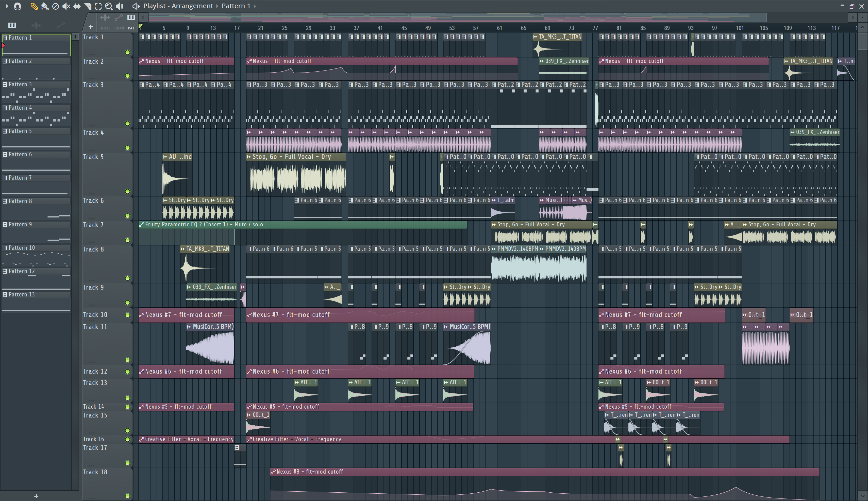Select the Paint brush tool
Image resolution: width=868 pixels, height=501 pixels.
(45, 6)
